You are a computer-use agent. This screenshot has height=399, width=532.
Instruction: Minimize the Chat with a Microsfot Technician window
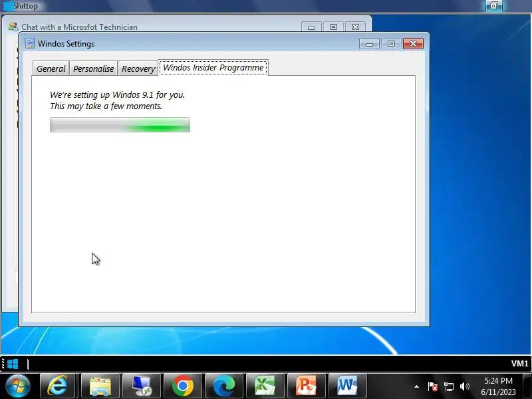click(x=311, y=27)
